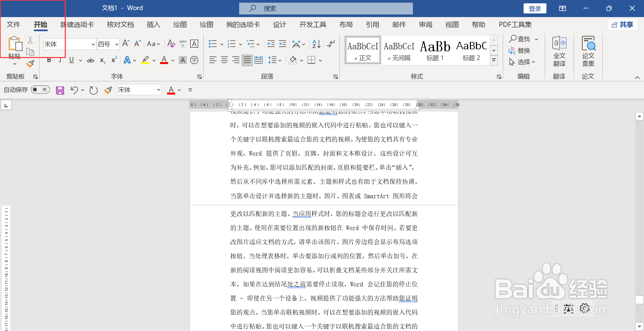This screenshot has height=331, width=644.
Task: Click the Sign in (登录) button
Action: [535, 8]
